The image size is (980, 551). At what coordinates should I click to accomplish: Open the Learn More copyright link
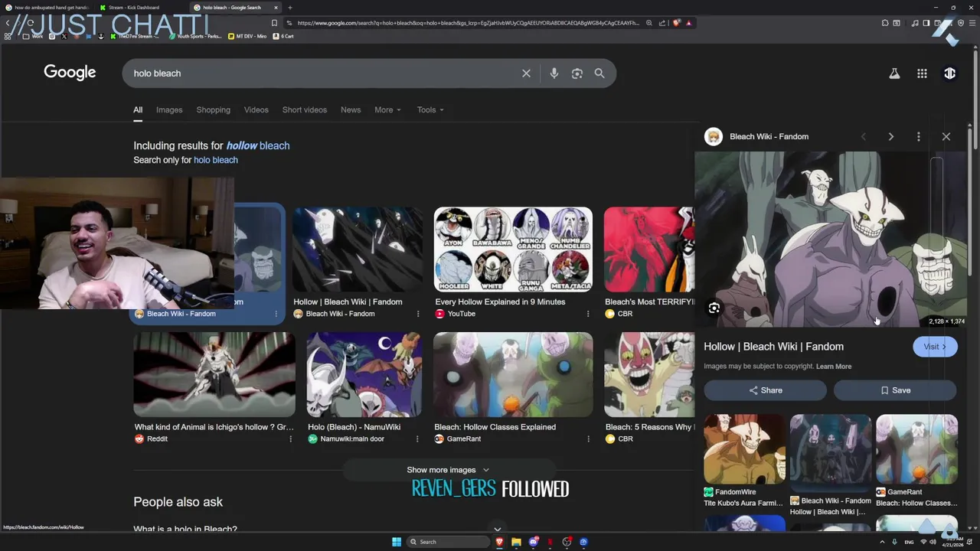[834, 367]
